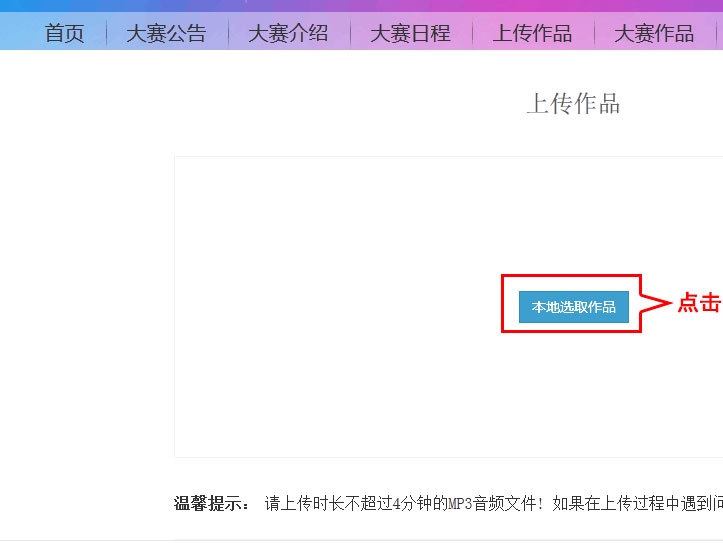
Task: View the 大赛作品 tab
Action: pyautogui.click(x=654, y=33)
